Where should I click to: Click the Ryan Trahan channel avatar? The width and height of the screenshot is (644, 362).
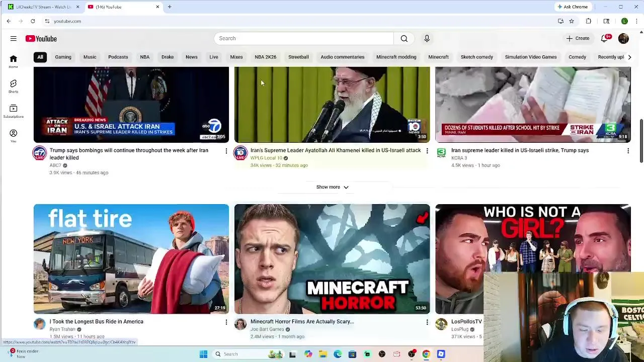40,324
